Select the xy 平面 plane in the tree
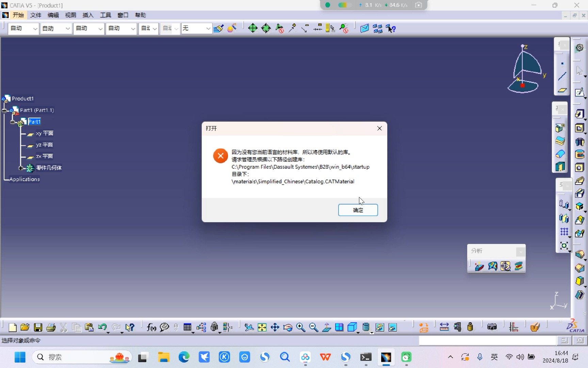The height and width of the screenshot is (368, 588). [x=45, y=133]
